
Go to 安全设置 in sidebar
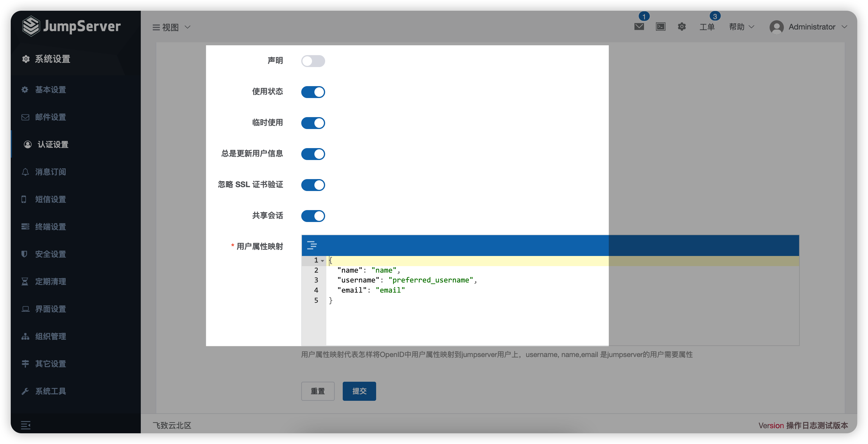tap(50, 254)
